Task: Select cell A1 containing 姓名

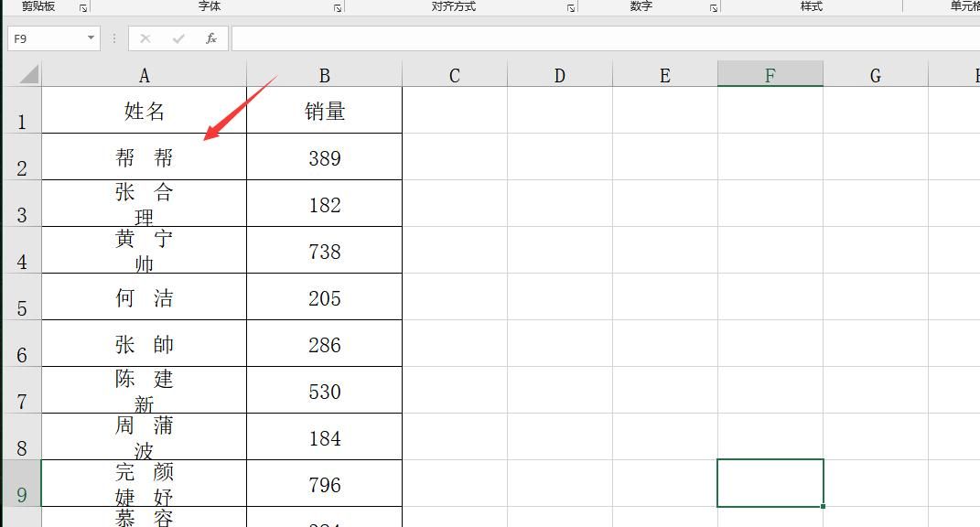Action: coord(144,111)
